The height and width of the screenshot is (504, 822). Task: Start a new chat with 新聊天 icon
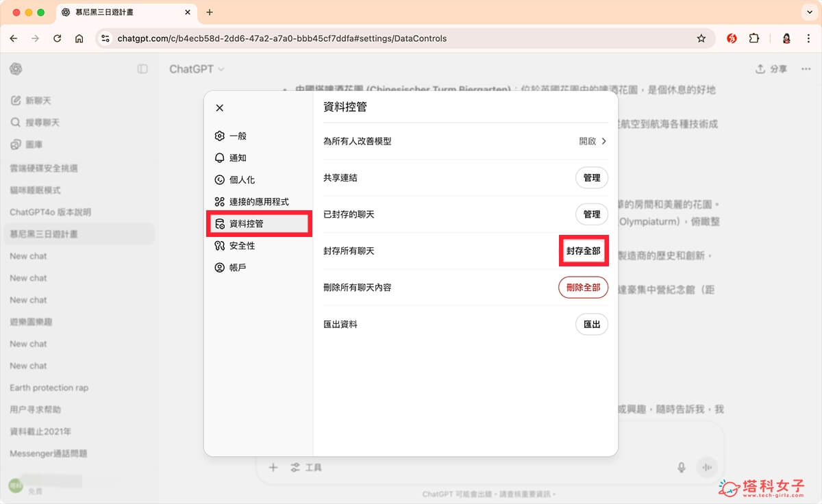tap(16, 100)
